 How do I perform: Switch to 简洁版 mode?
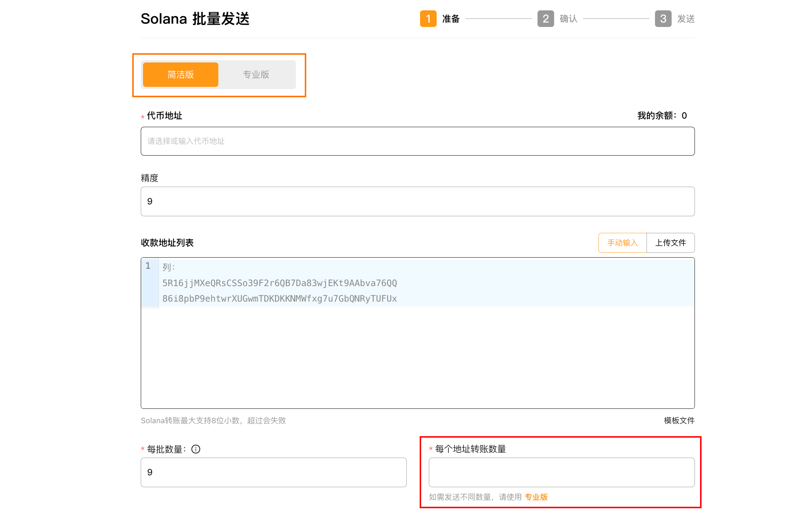click(x=181, y=75)
